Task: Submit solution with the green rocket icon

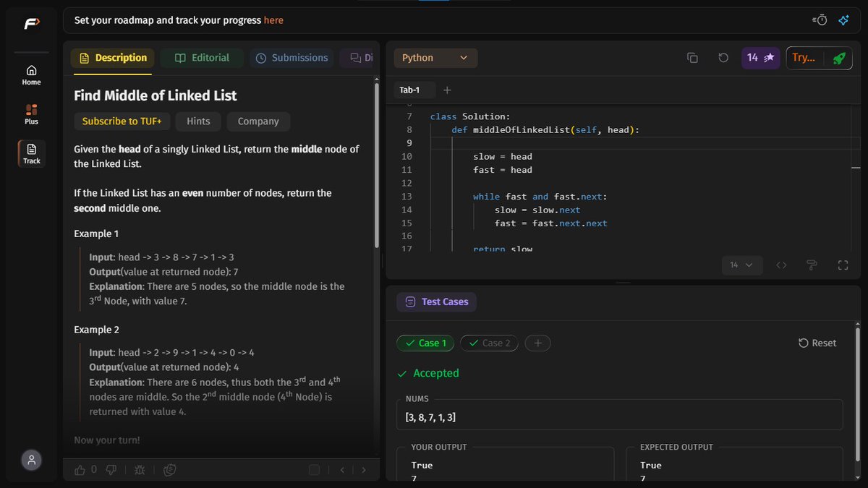Action: pos(838,58)
